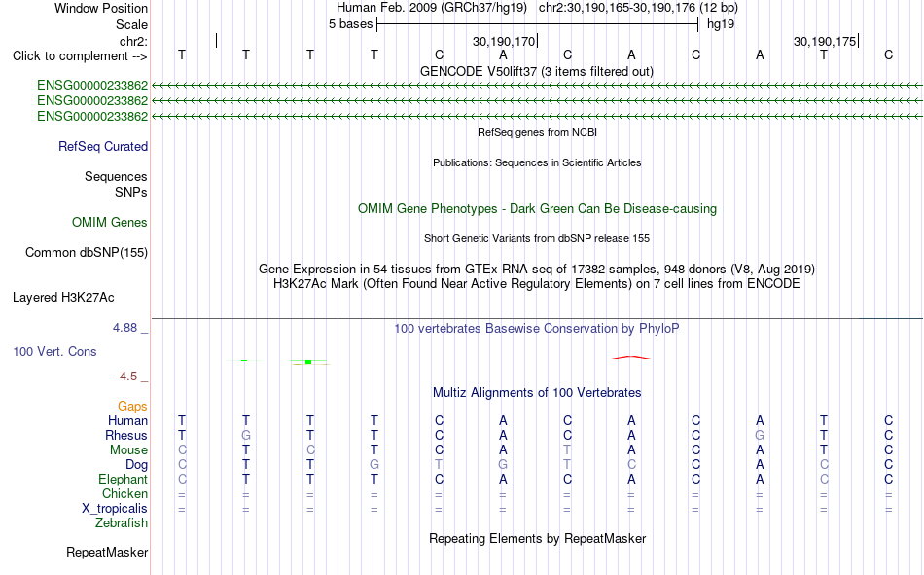Click '100 vertebrates Basewise Conservation by PhyloP' title

coord(537,329)
